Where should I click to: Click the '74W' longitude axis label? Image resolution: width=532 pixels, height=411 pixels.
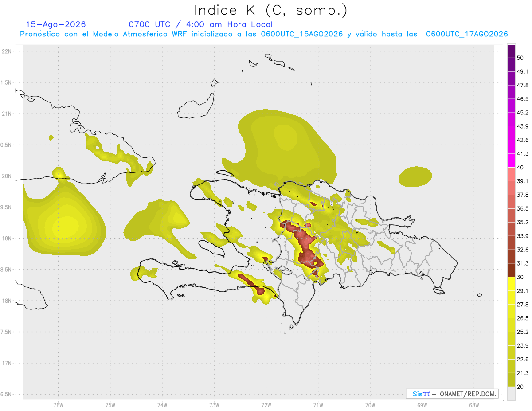[162, 405]
